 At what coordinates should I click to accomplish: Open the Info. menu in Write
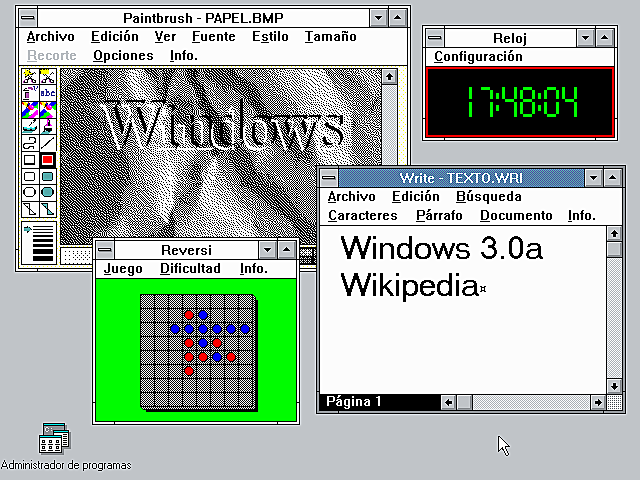point(582,215)
